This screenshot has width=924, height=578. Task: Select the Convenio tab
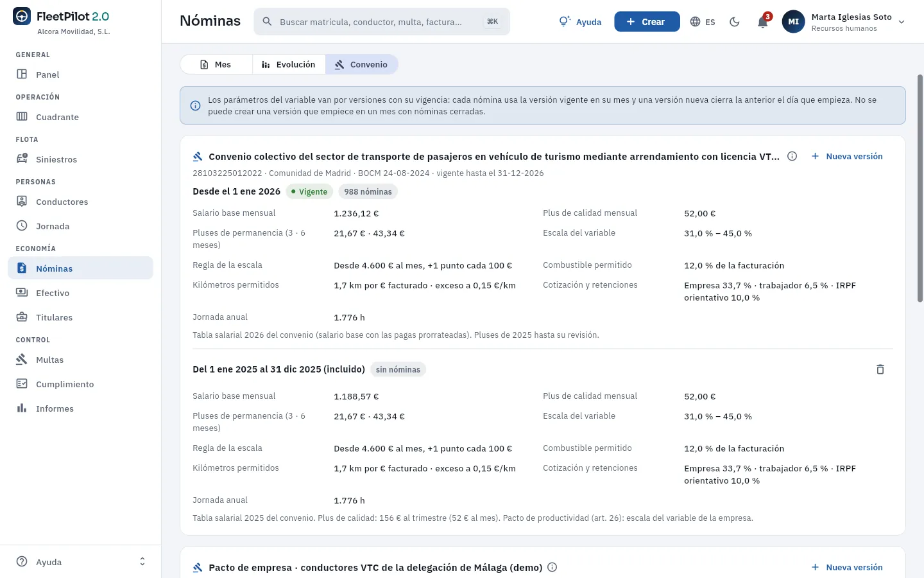pyautogui.click(x=362, y=65)
